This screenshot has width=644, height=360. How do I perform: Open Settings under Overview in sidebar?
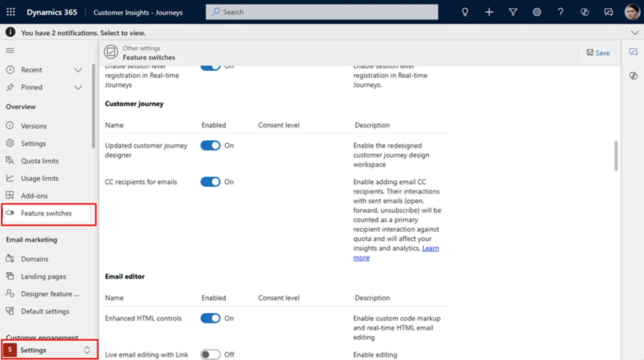tap(33, 143)
